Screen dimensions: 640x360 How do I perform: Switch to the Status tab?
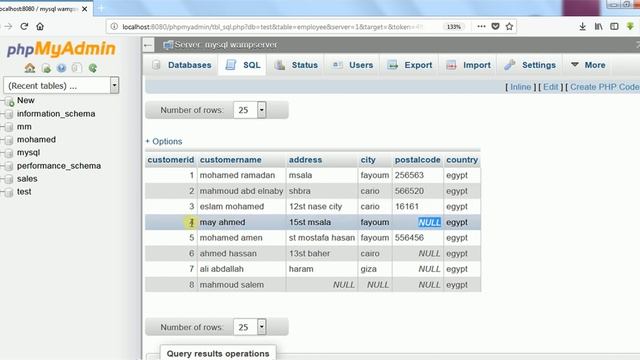pyautogui.click(x=296, y=65)
